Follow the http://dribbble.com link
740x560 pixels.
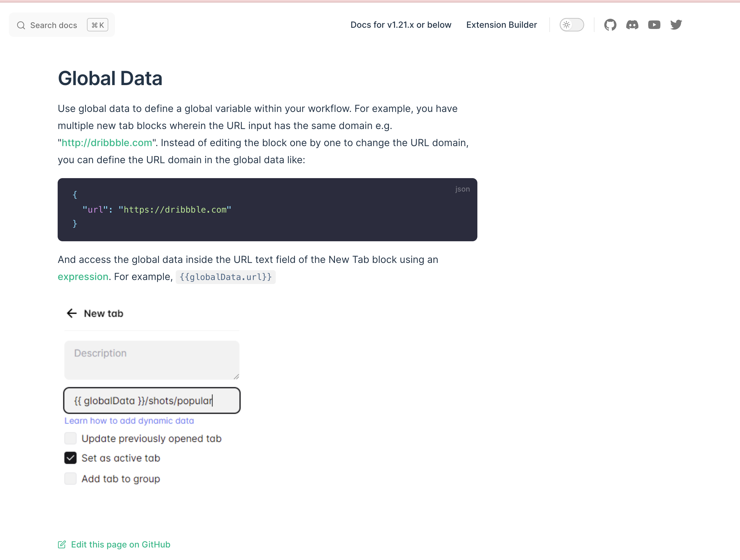pos(107,142)
